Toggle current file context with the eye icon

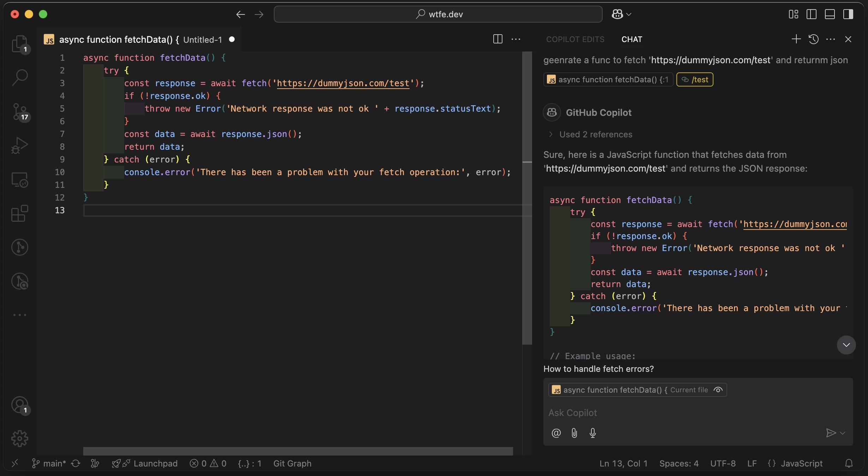[718, 390]
